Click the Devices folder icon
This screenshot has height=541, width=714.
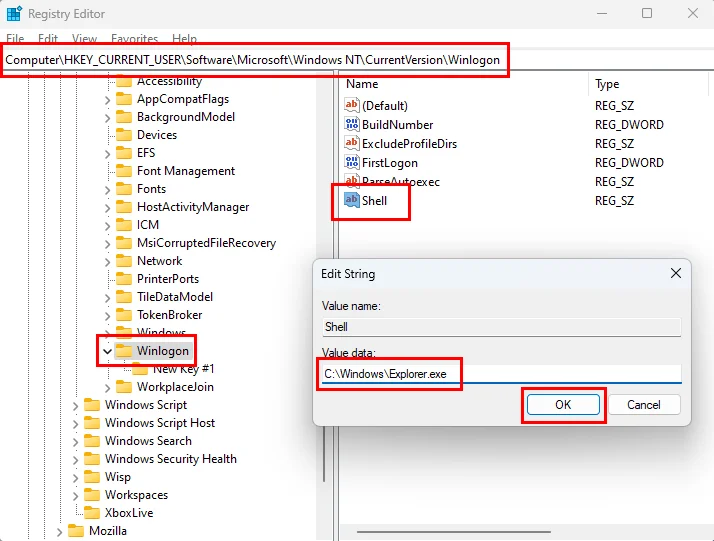(x=124, y=135)
